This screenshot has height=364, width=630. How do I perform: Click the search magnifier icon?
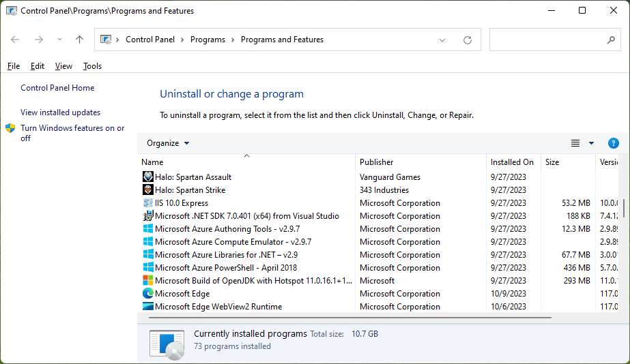(611, 40)
